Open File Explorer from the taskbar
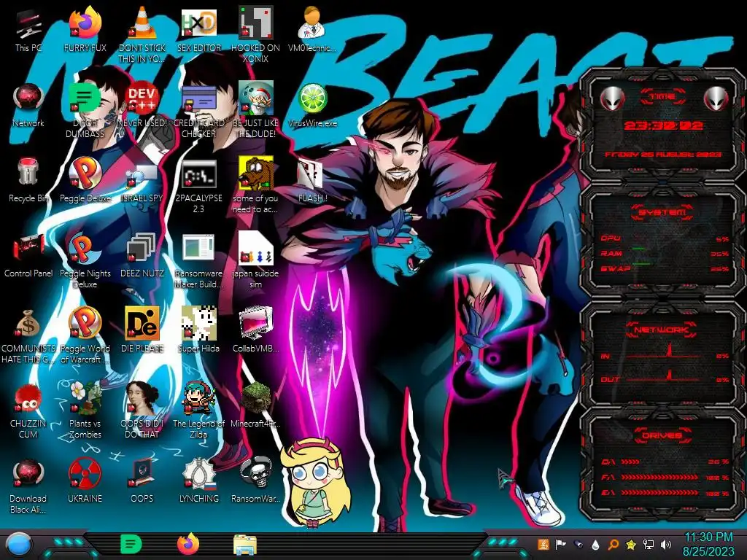747x560 pixels. (245, 545)
